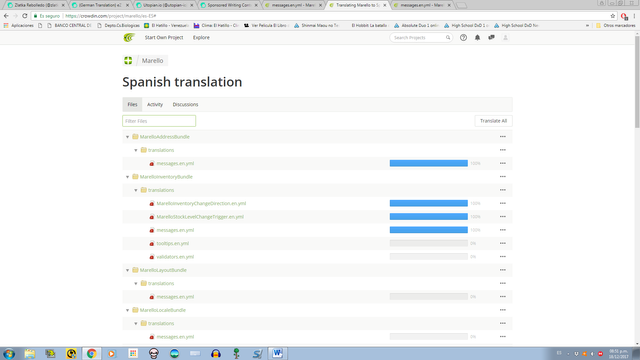Click empty progress bar for tooltips.en.yml

(x=429, y=243)
